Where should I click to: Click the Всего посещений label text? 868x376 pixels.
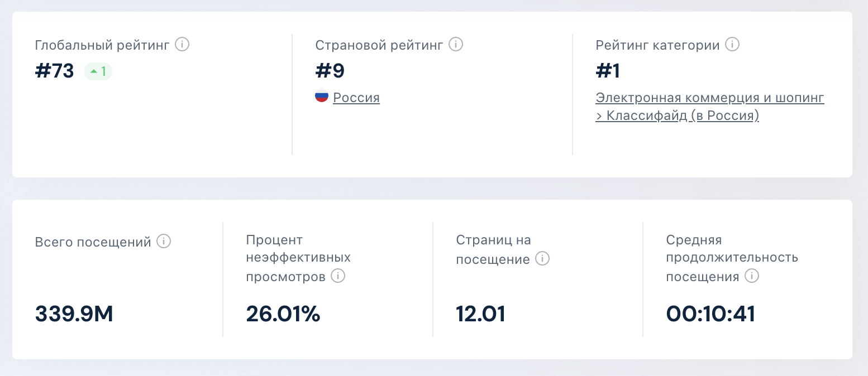[93, 242]
